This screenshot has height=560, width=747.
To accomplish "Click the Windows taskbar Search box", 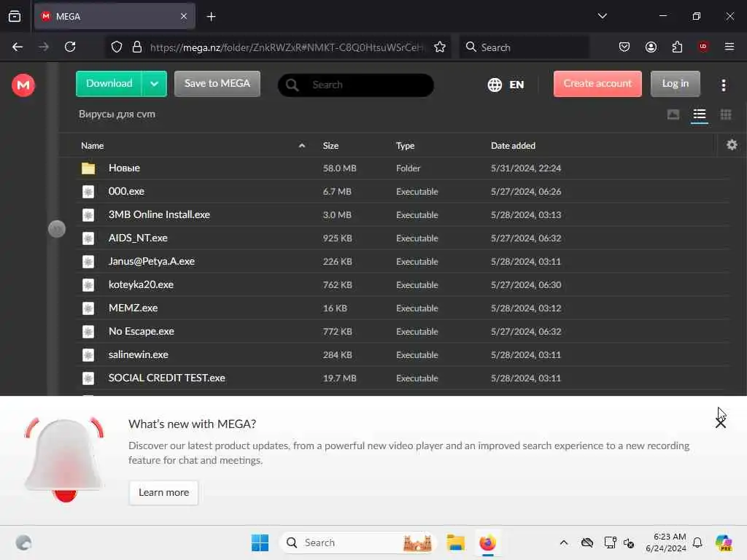I will pyautogui.click(x=358, y=542).
